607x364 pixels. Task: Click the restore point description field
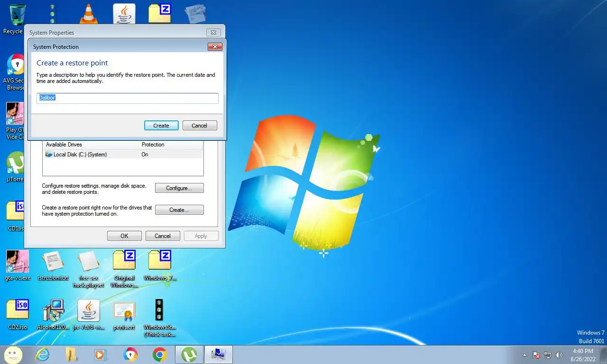(128, 98)
